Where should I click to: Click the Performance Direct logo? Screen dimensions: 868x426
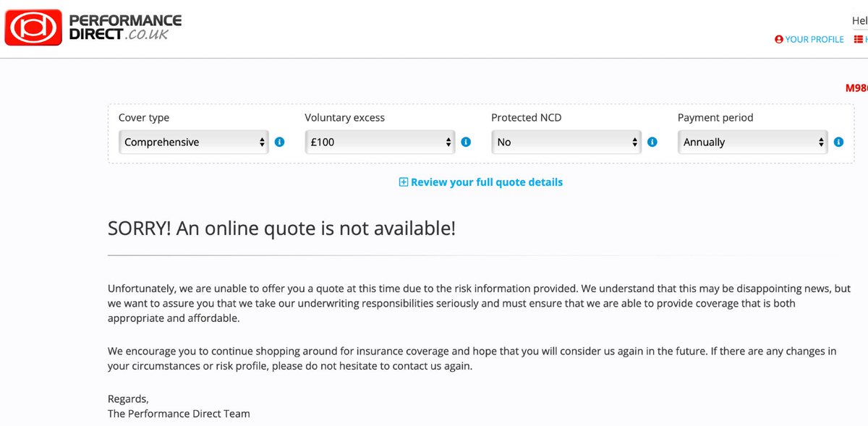(x=93, y=27)
